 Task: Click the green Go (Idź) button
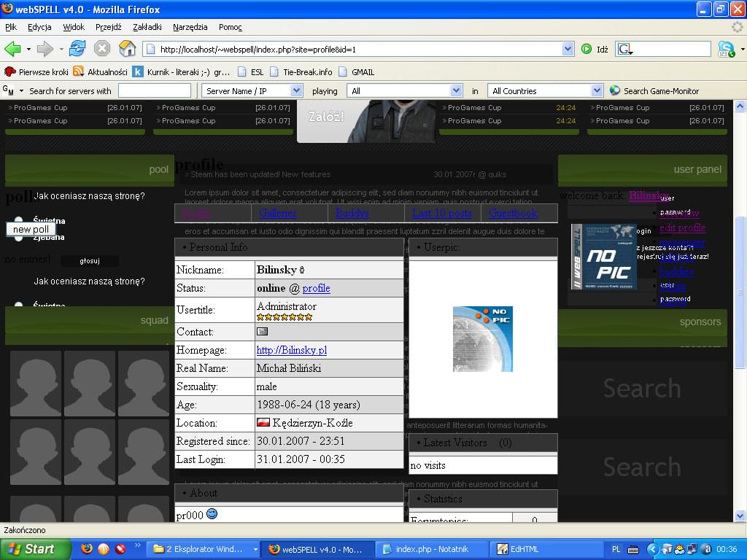point(587,50)
